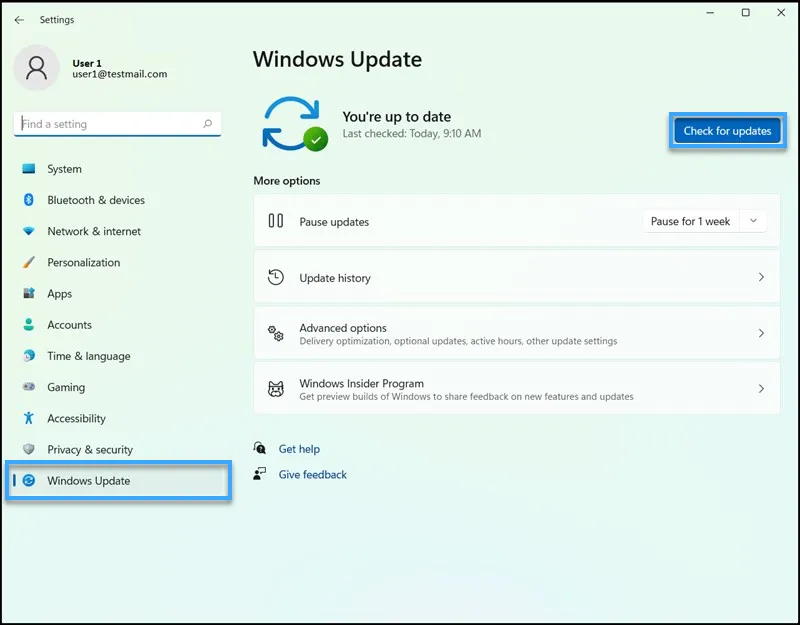Click the Windows Update sidebar icon
Image resolution: width=800 pixels, height=625 pixels.
pos(29,480)
